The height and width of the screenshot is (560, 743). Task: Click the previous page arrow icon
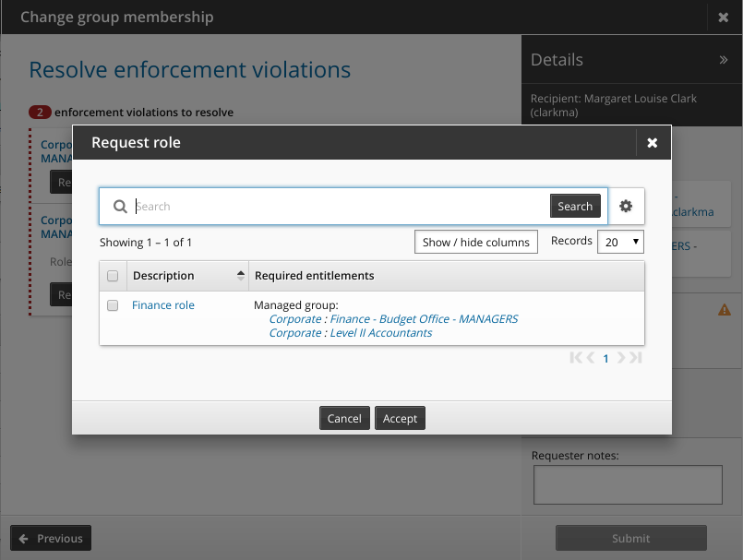pyautogui.click(x=590, y=358)
